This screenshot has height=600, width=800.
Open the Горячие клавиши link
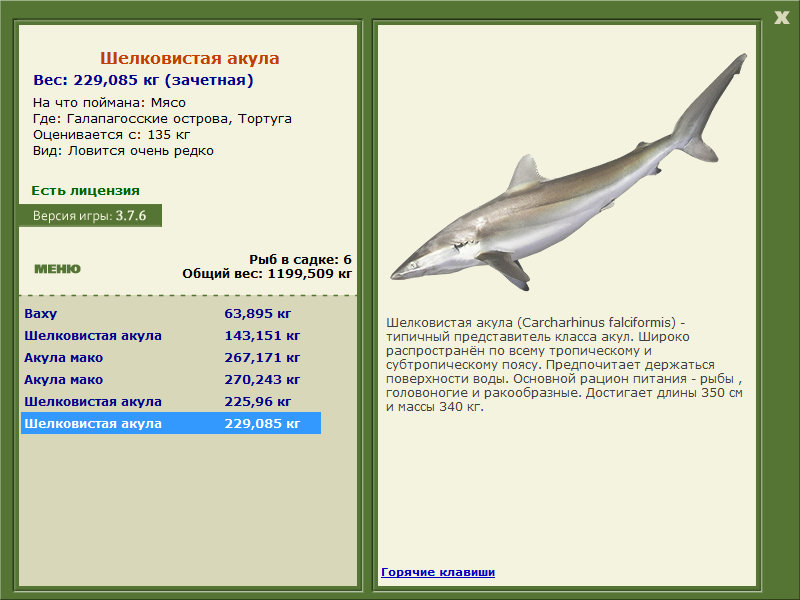(x=438, y=572)
